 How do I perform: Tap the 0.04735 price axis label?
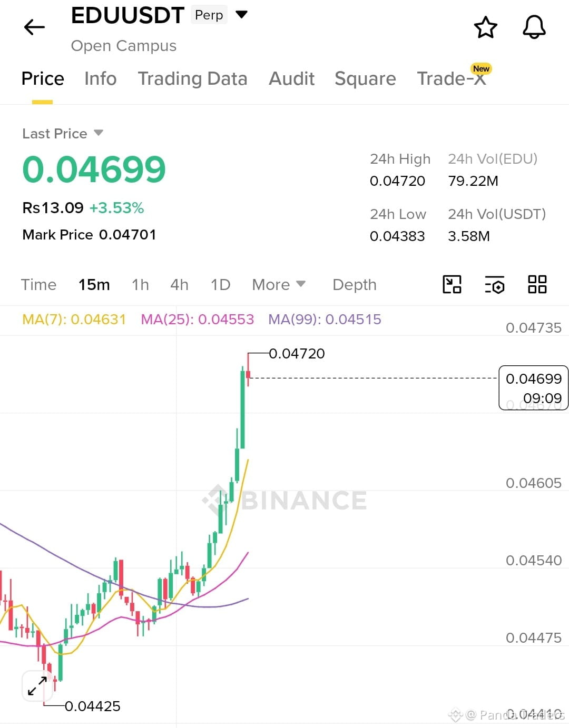[x=534, y=327]
